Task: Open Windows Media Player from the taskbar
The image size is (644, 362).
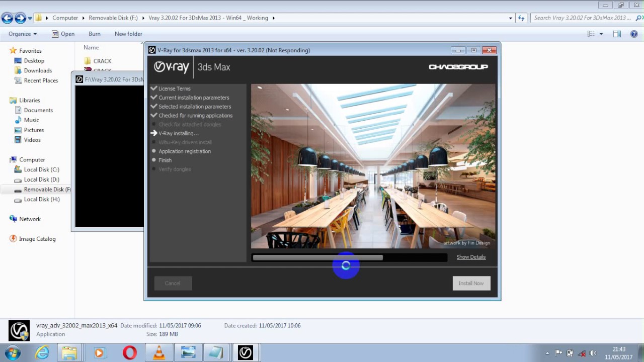Action: click(x=99, y=353)
